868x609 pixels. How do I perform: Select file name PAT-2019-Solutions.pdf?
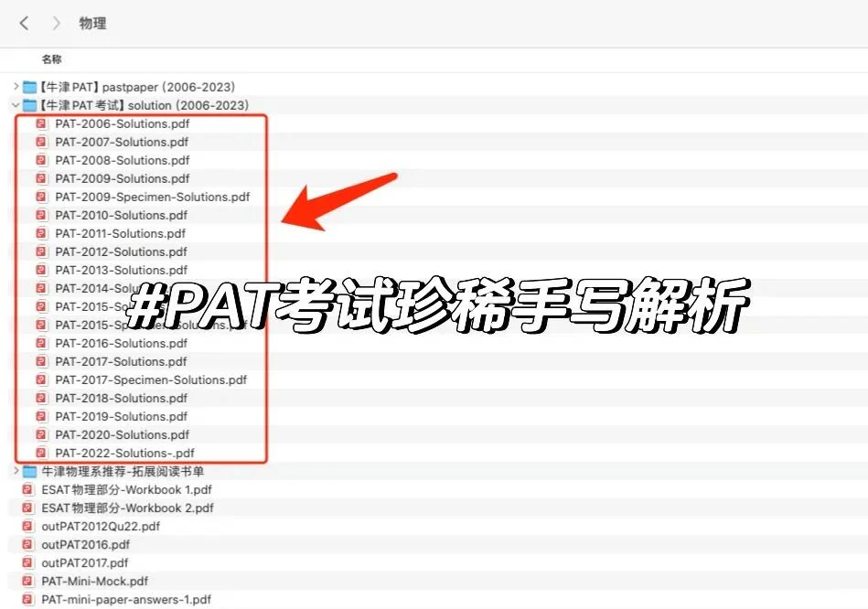(122, 416)
